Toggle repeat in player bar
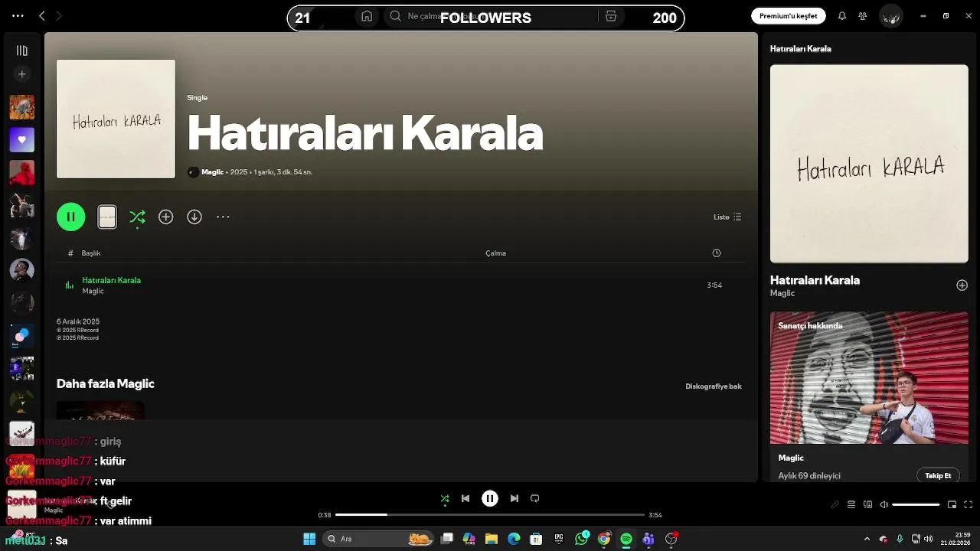This screenshot has width=980, height=551. point(535,499)
